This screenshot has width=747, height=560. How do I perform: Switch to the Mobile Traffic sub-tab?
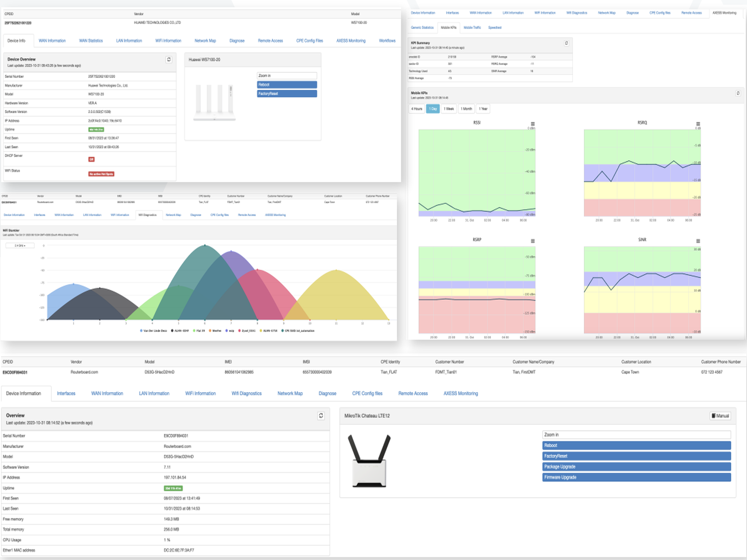[472, 28]
